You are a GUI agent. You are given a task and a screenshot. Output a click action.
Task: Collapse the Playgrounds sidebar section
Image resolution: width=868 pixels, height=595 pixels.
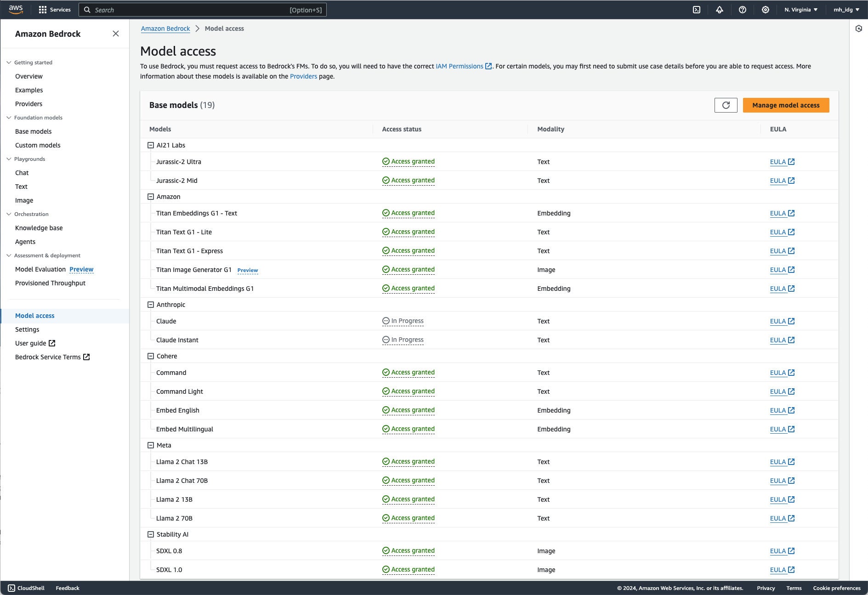(9, 159)
